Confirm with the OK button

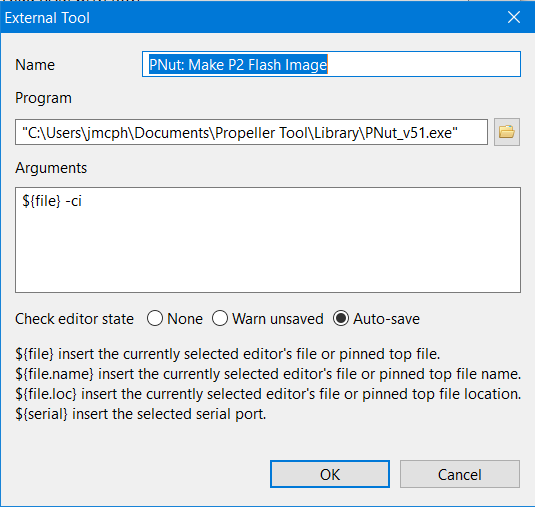tap(330, 474)
